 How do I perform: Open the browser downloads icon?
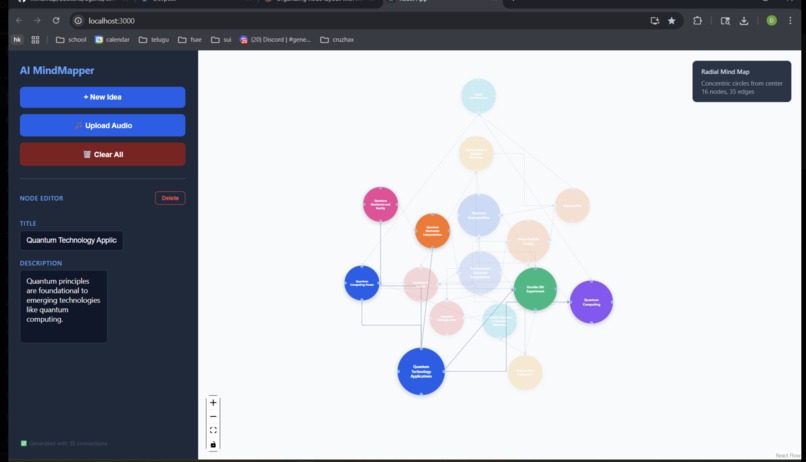(744, 21)
